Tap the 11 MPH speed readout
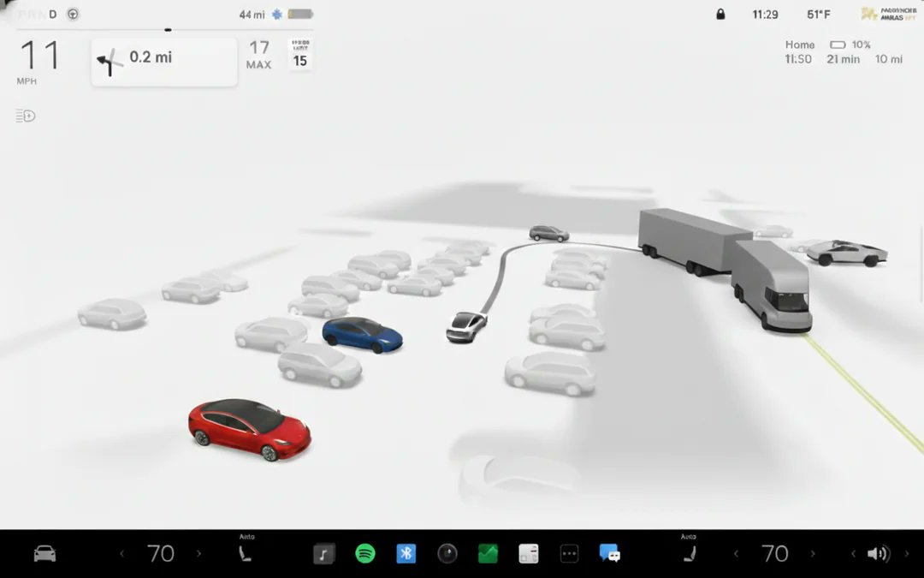Image resolution: width=924 pixels, height=578 pixels. click(x=39, y=62)
